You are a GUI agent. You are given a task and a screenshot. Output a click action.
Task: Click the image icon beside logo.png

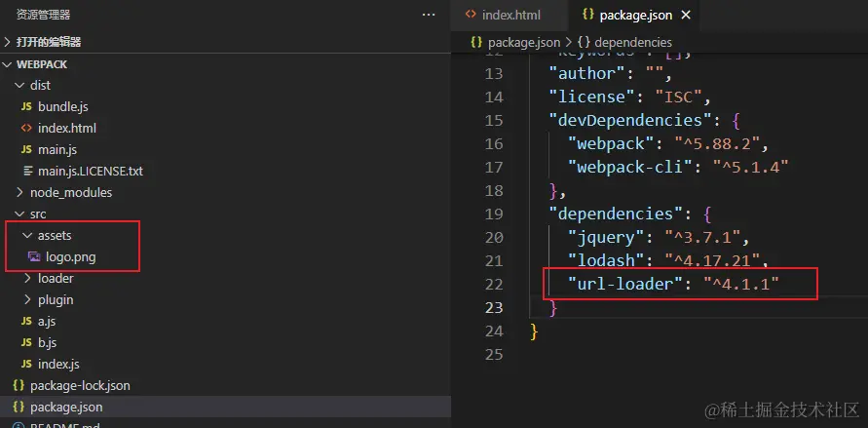point(34,257)
